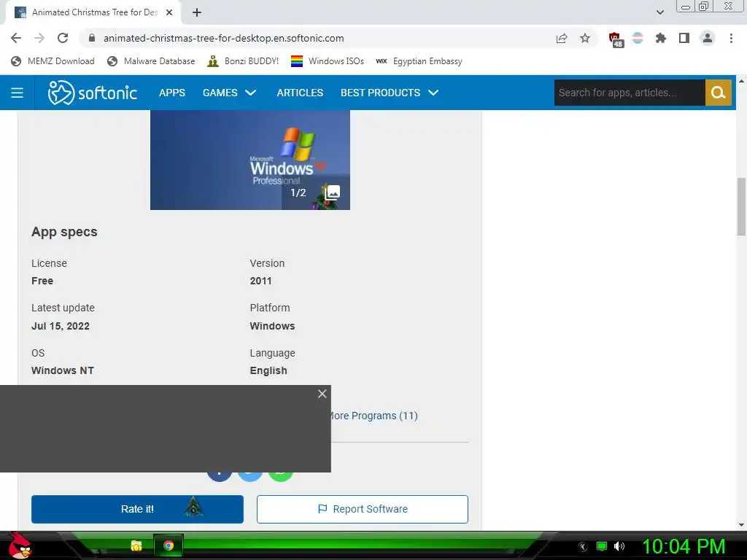Image resolution: width=747 pixels, height=560 pixels.
Task: Click scrollbar down arrow
Action: tap(741, 525)
